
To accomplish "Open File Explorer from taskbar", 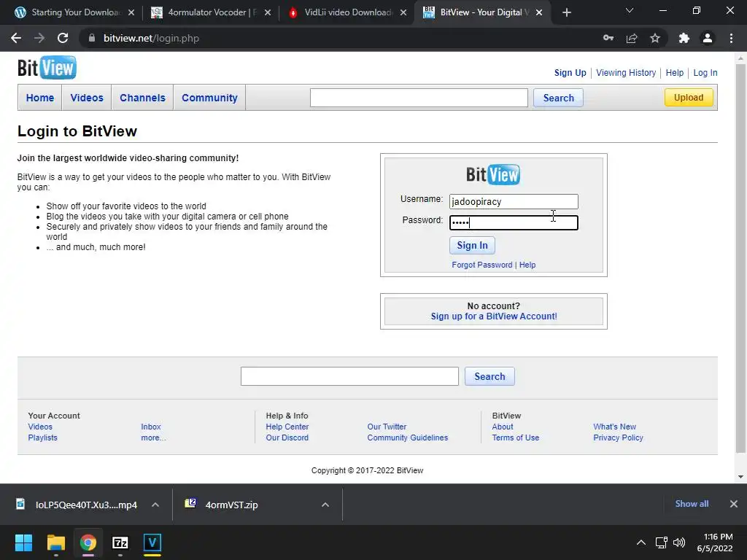I will 55,542.
